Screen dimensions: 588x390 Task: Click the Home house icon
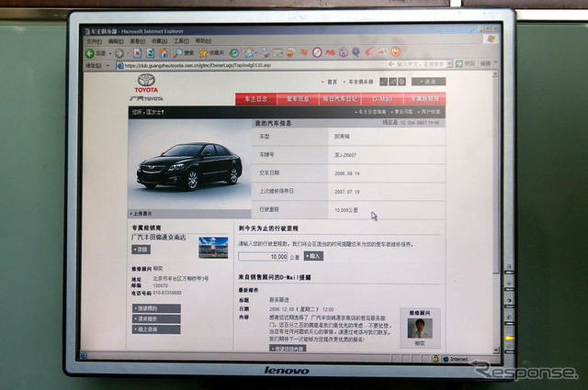click(x=163, y=53)
